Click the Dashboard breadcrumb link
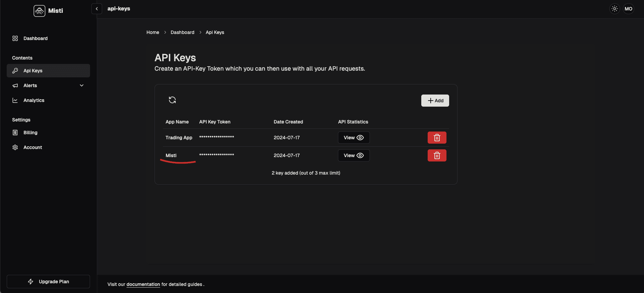Image resolution: width=644 pixels, height=293 pixels. pos(182,32)
